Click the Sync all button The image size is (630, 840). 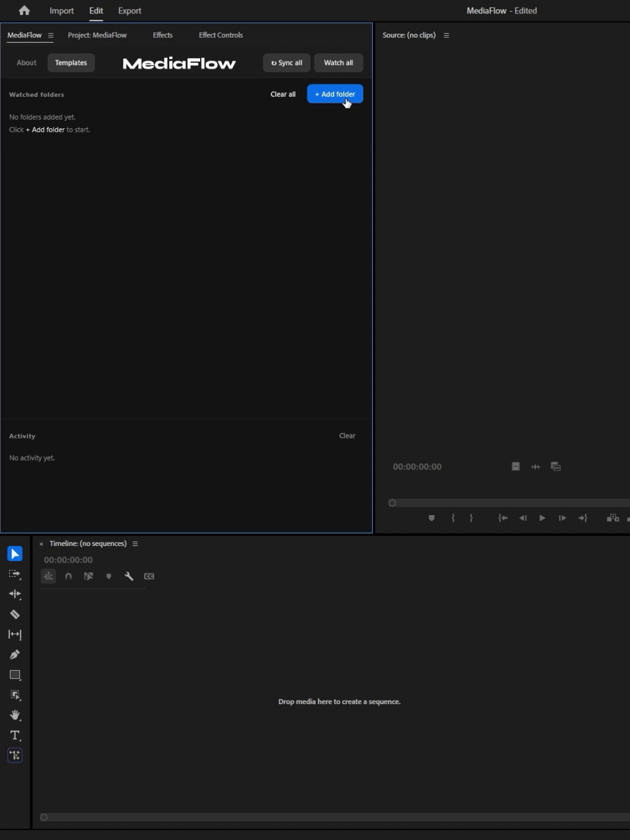286,63
